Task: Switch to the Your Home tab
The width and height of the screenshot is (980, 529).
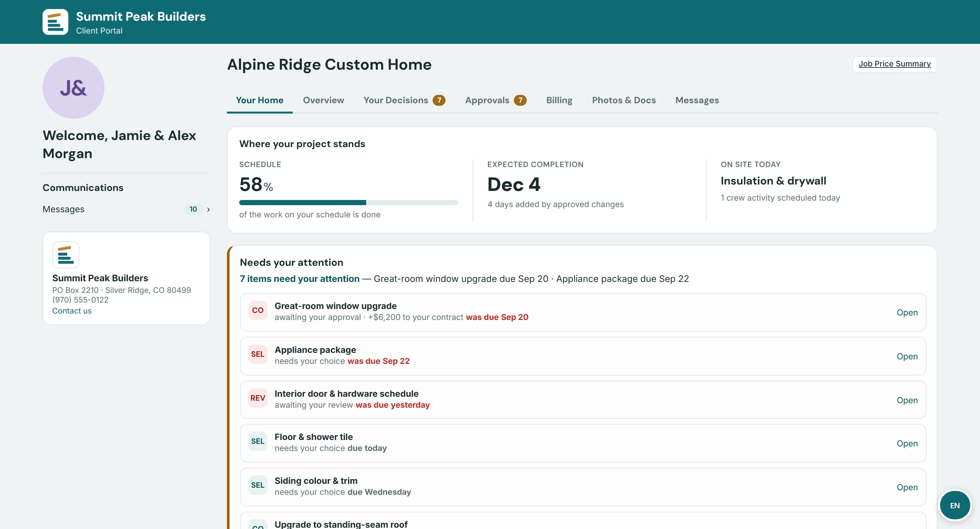Action: [260, 100]
